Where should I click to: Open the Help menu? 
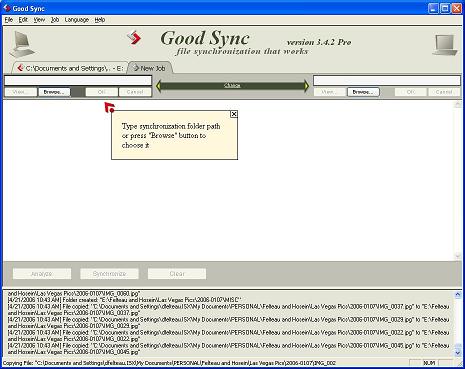click(100, 20)
